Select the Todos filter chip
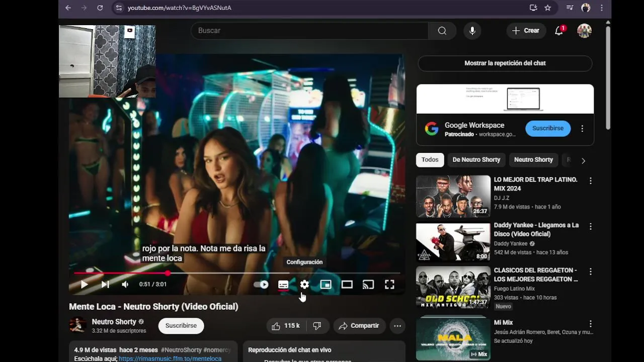 (430, 160)
